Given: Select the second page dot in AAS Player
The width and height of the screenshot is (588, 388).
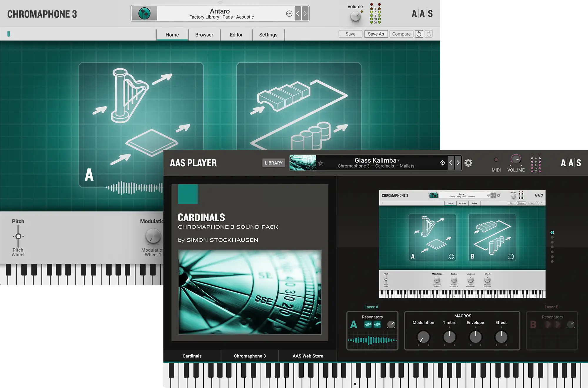Looking at the screenshot, I should tap(552, 238).
